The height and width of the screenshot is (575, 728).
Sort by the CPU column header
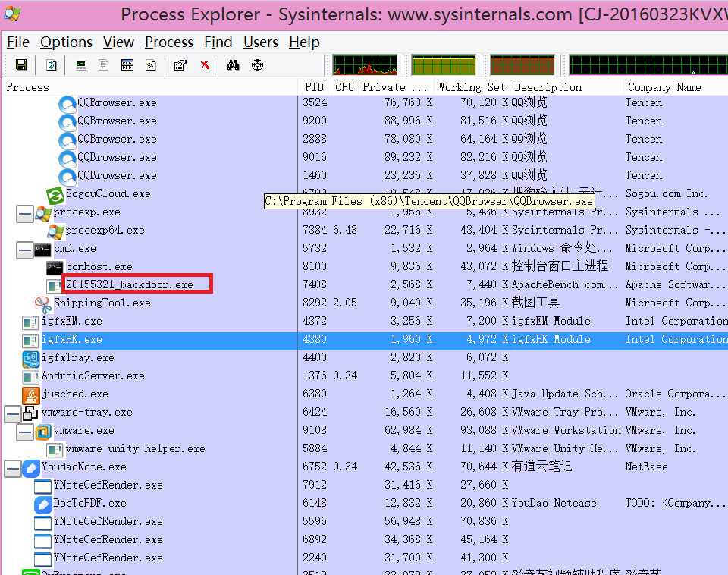coord(345,87)
